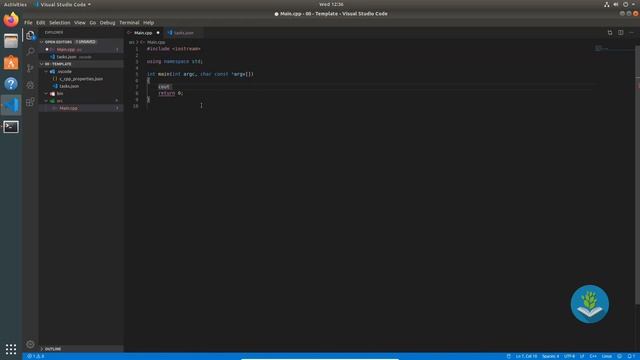This screenshot has height=360, width=640.
Task: Open the Search view in activity bar
Action: tap(30, 51)
